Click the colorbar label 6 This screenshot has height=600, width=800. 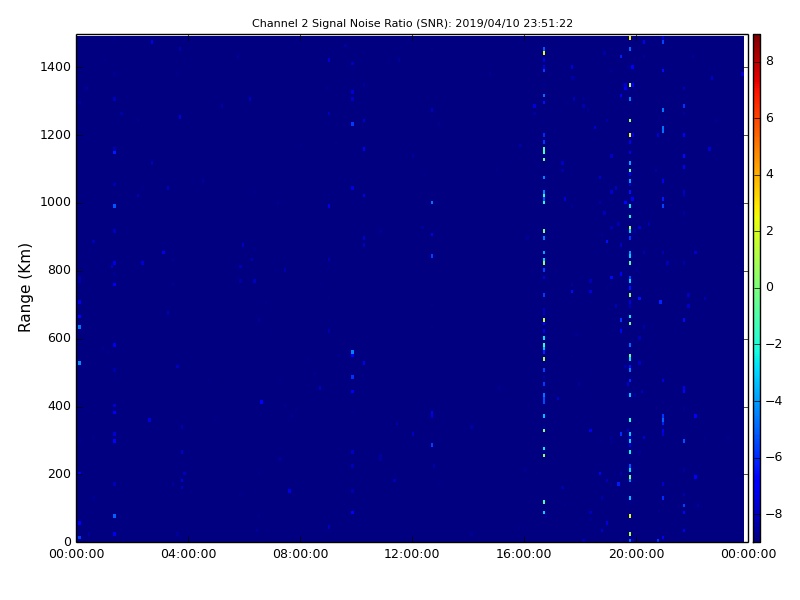(x=770, y=118)
